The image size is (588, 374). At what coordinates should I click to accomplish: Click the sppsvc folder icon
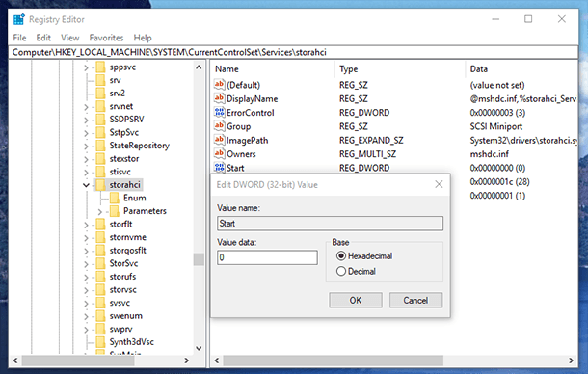(100, 67)
